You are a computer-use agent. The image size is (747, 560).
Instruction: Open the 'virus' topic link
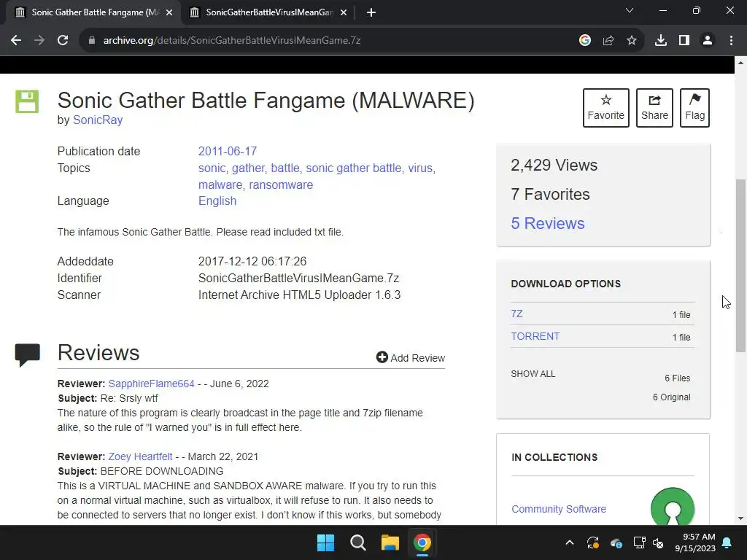(420, 168)
